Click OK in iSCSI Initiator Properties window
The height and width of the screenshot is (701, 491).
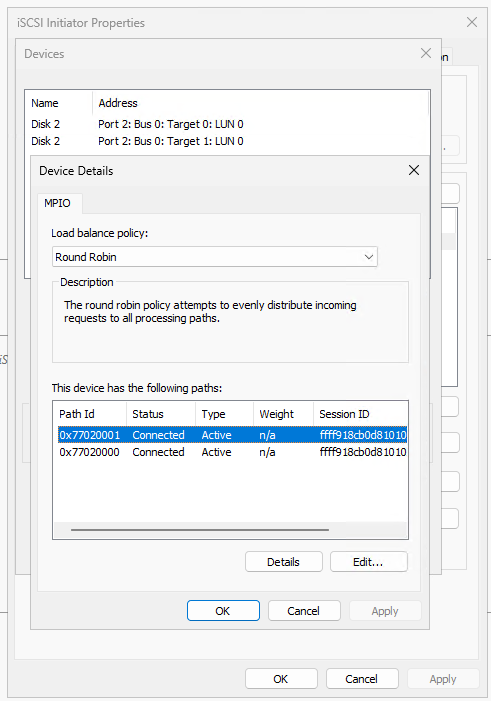[281, 679]
